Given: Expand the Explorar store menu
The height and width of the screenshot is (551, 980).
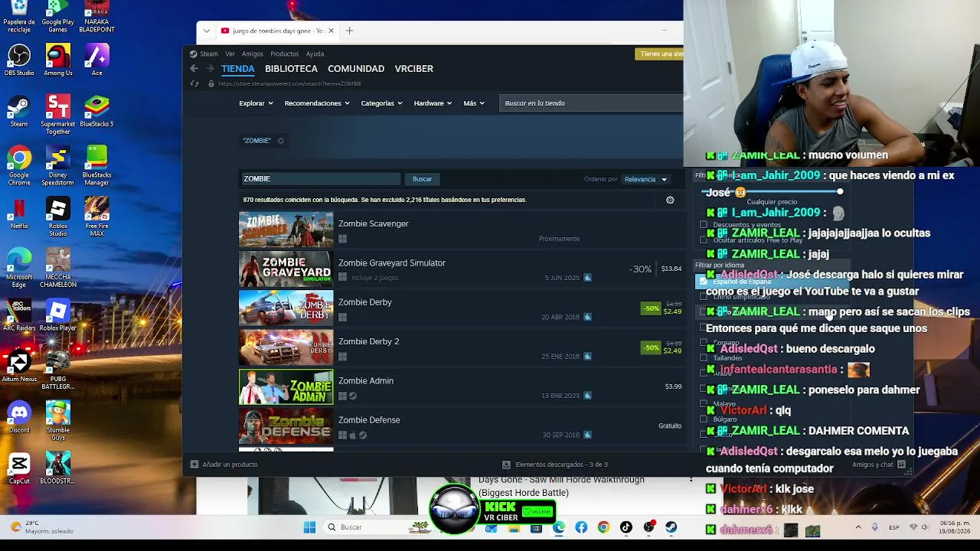Looking at the screenshot, I should [x=256, y=103].
